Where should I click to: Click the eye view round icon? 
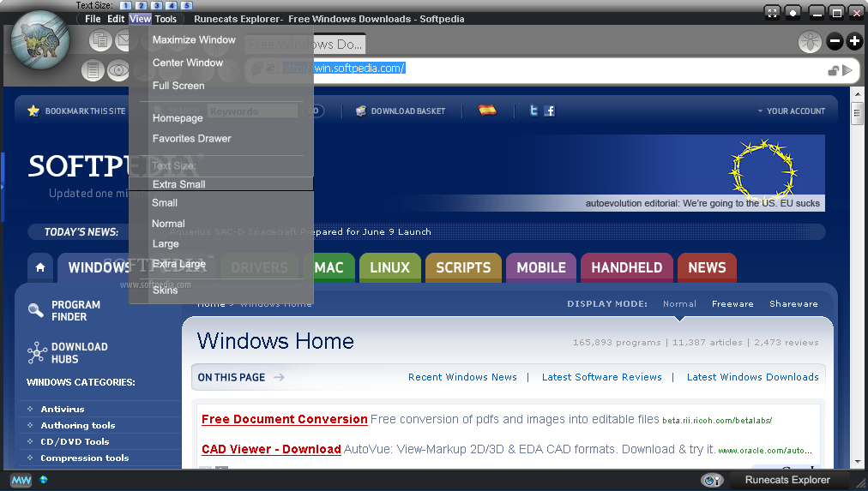click(118, 70)
